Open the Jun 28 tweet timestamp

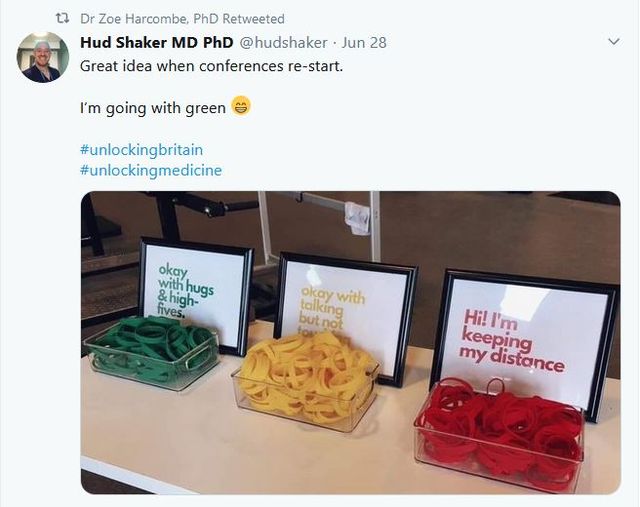point(364,42)
